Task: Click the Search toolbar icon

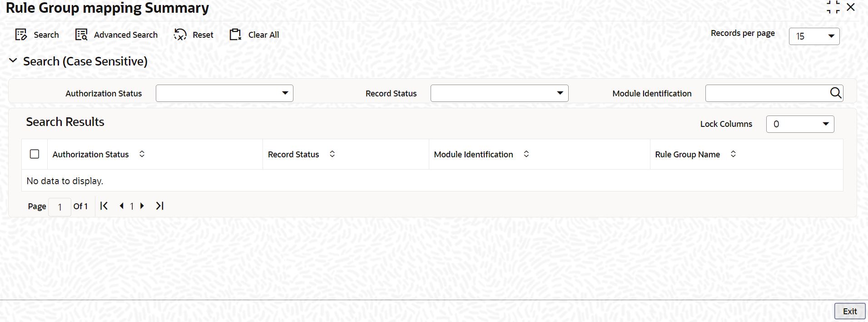Action: pos(21,35)
